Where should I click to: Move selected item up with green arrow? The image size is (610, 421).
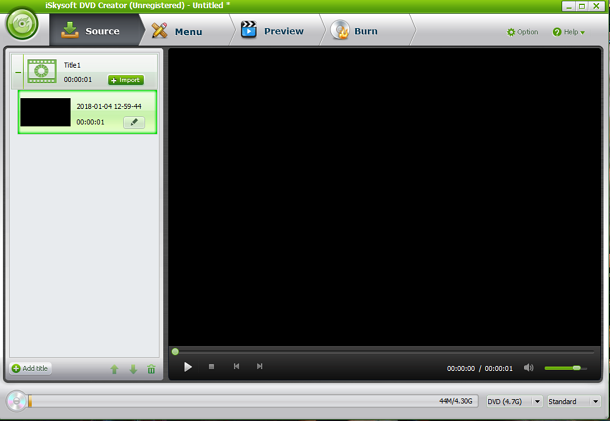114,369
